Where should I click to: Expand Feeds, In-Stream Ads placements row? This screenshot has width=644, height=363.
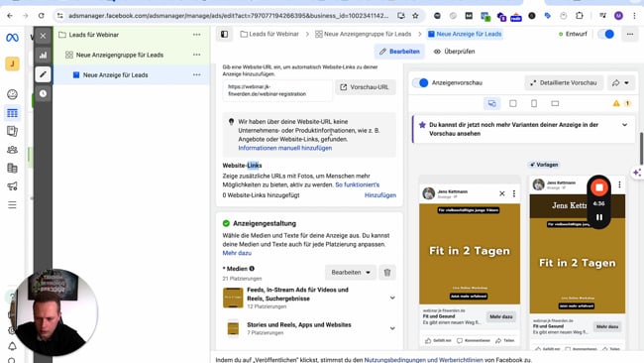pyautogui.click(x=392, y=298)
